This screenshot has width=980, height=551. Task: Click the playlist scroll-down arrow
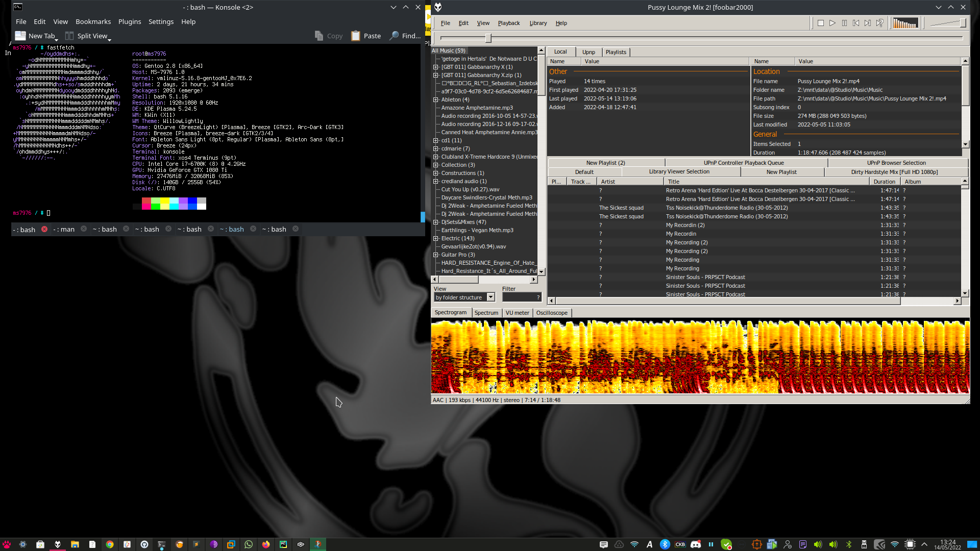click(x=965, y=293)
